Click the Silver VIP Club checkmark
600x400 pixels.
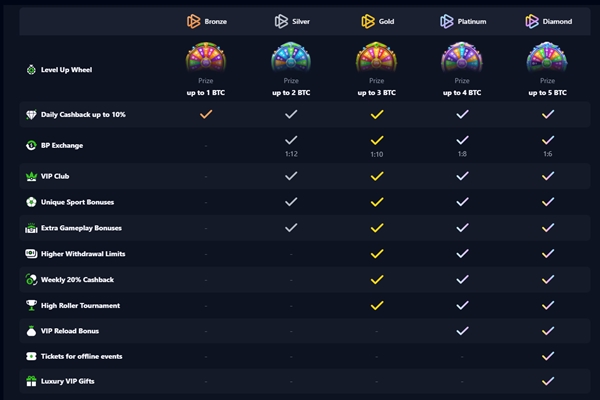click(291, 176)
